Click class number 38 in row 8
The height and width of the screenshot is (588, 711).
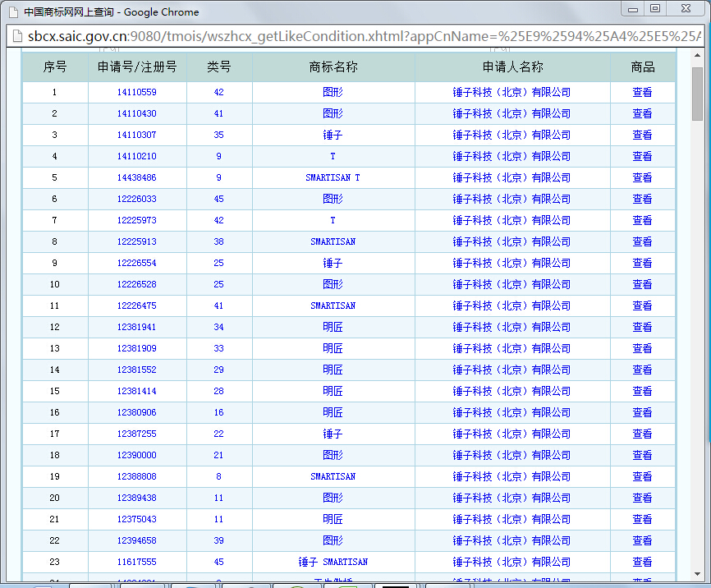[x=218, y=241]
